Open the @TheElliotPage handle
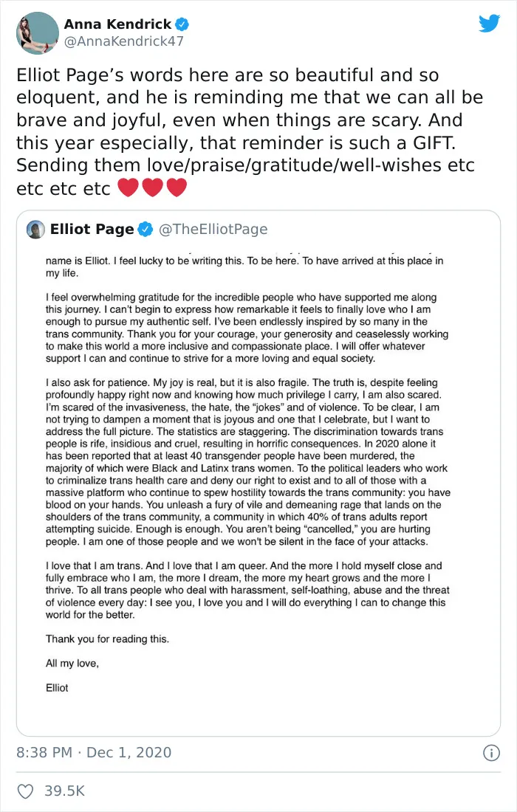517x812 pixels. pyautogui.click(x=213, y=229)
